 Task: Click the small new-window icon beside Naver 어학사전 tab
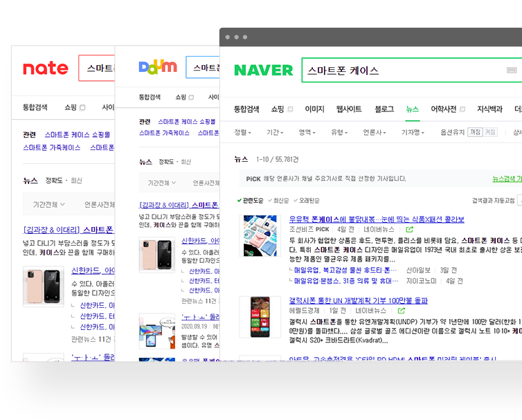[x=462, y=109]
